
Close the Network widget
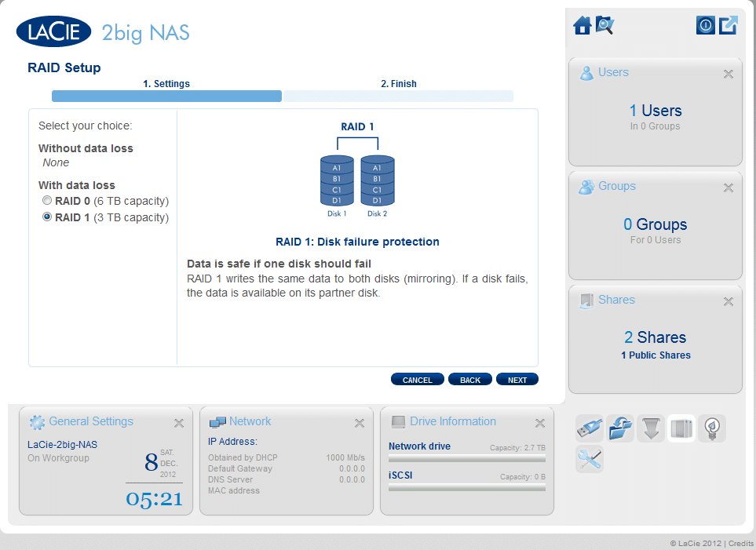pyautogui.click(x=360, y=423)
